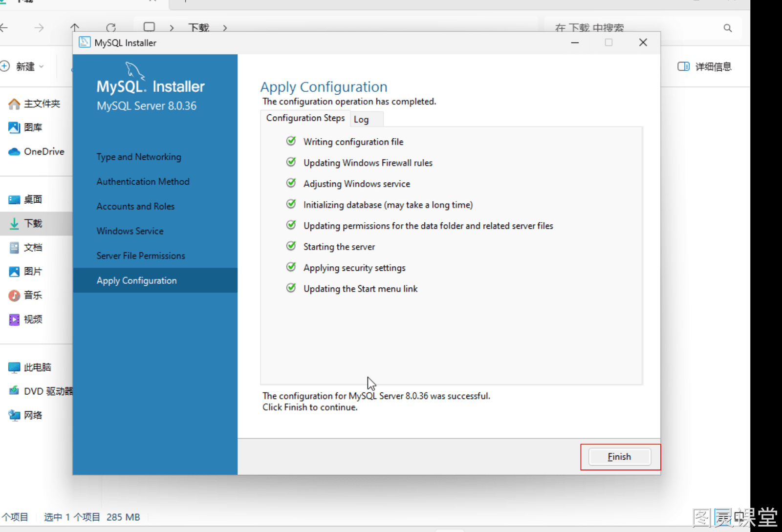Open 图库 in File Explorer sidebar

click(x=25, y=128)
